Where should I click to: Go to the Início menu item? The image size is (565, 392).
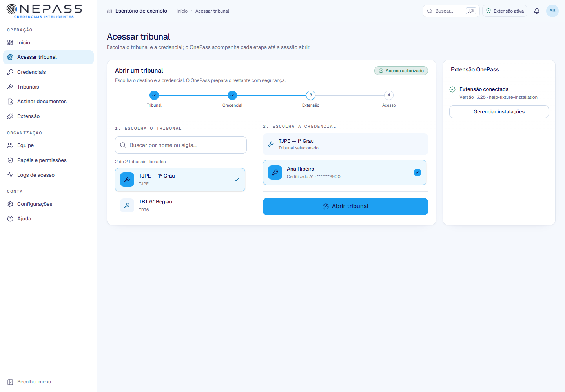48,42
